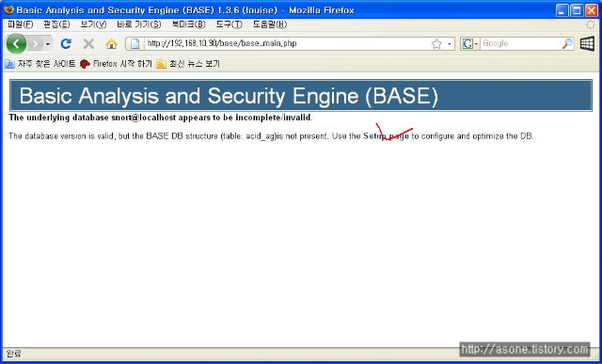Minimize the Firefox window
Viewport: 602px width, 364px height.
click(562, 10)
